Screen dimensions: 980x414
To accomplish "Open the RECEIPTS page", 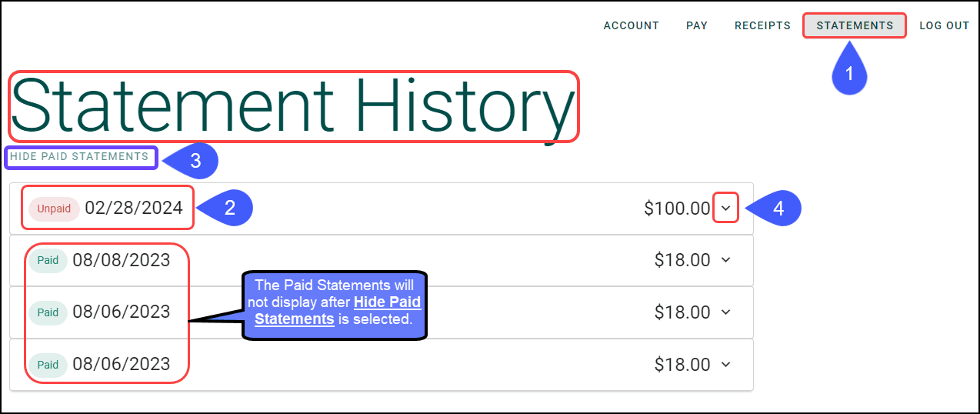I will pyautogui.click(x=762, y=25).
